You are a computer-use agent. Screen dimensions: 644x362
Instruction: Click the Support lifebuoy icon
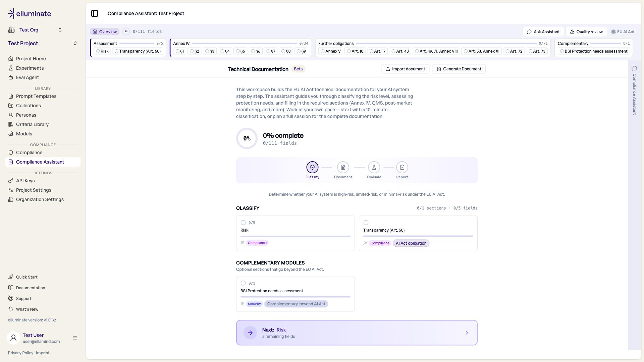11,298
